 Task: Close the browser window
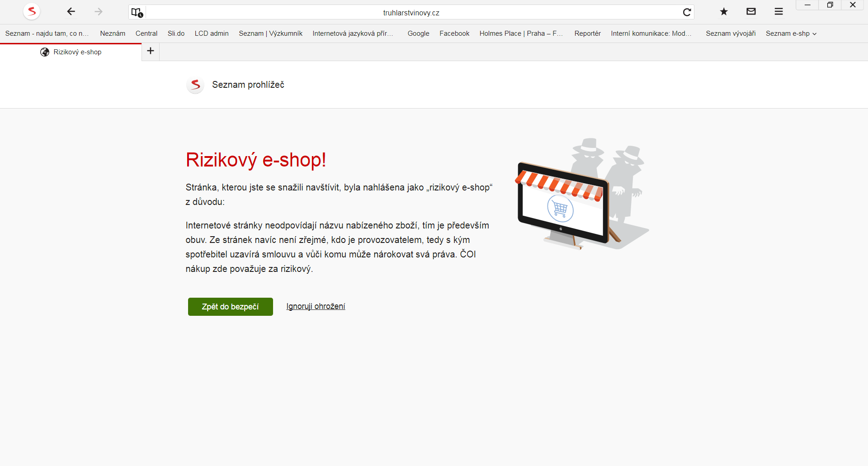pos(853,5)
